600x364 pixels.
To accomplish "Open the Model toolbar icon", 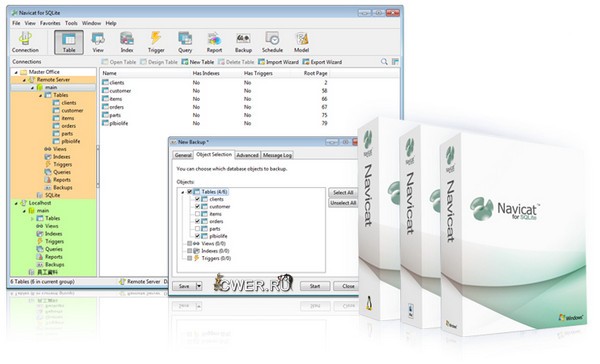I will [302, 42].
